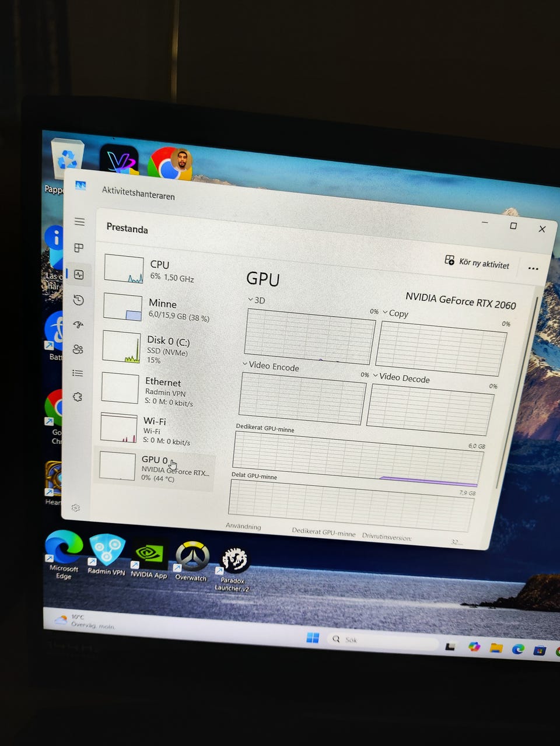Show the Details page list icon

tap(77, 373)
